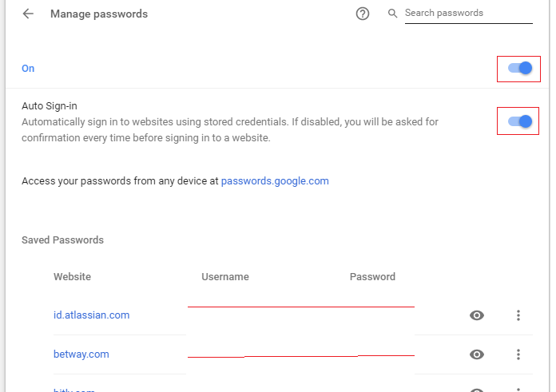The height and width of the screenshot is (392, 556).
Task: Click the Manage passwords page title
Action: click(x=99, y=14)
